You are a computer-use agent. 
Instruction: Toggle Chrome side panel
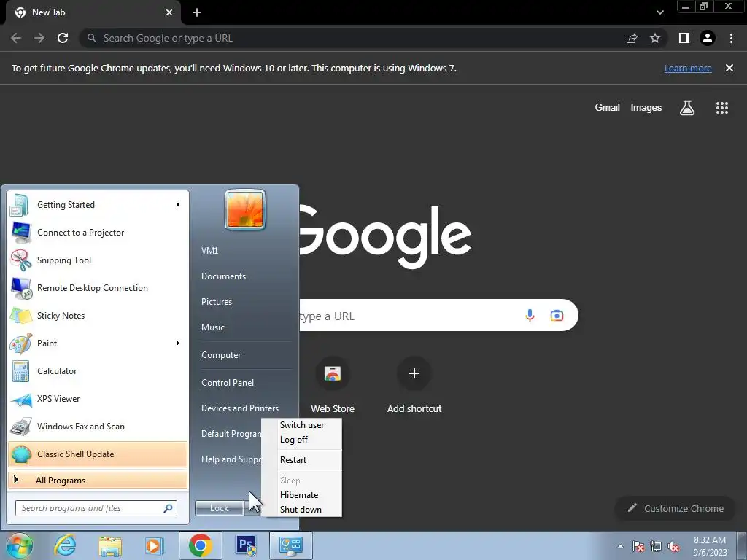[x=684, y=38]
